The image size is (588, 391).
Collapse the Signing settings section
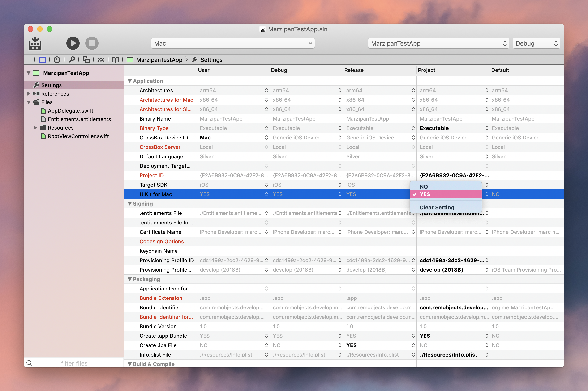click(129, 204)
